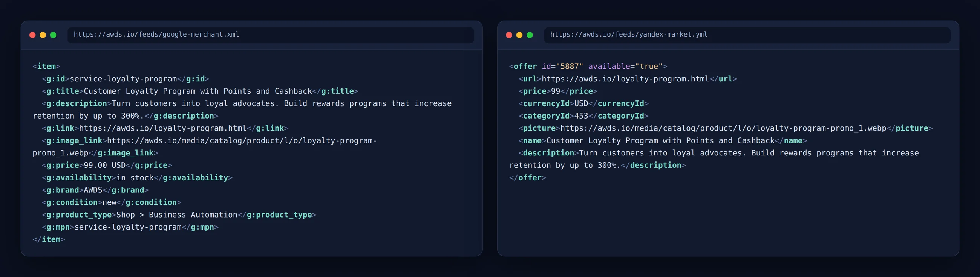980x277 pixels.
Task: Focus the yandex-market.yml address bar
Action: [x=747, y=35]
